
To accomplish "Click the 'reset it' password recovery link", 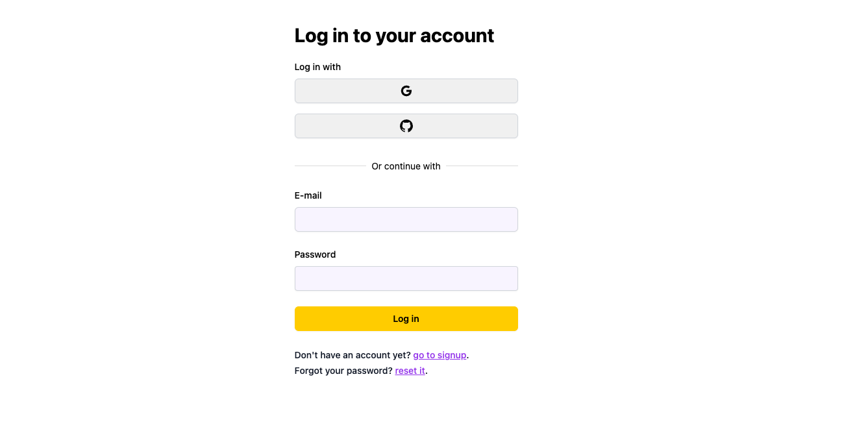I will pos(410,371).
